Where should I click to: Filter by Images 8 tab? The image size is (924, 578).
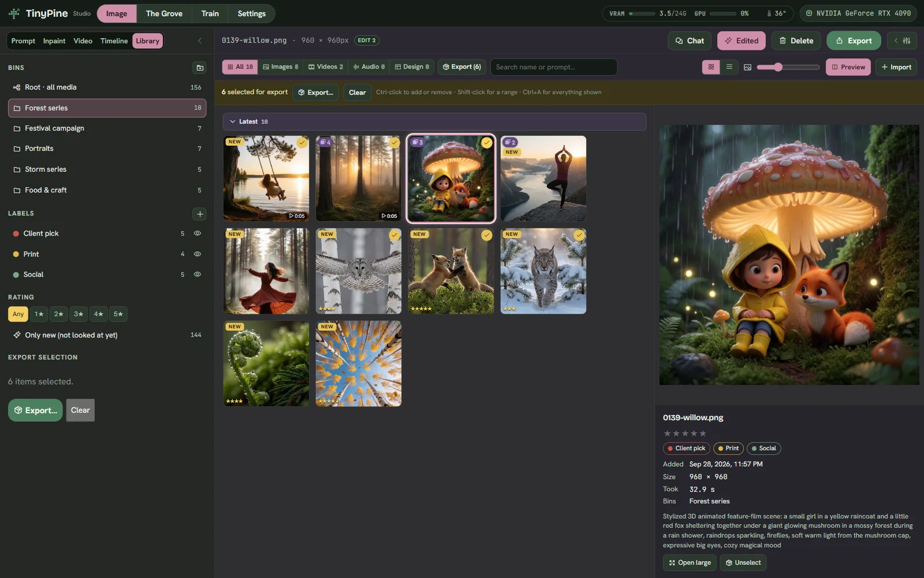coord(280,67)
